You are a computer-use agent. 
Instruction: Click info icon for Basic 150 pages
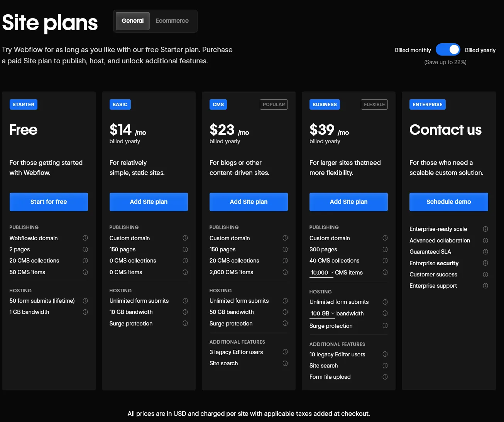coord(185,249)
